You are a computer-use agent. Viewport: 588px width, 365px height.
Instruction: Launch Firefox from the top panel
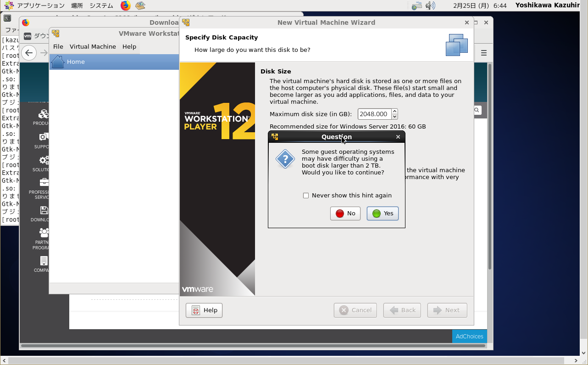coord(126,6)
